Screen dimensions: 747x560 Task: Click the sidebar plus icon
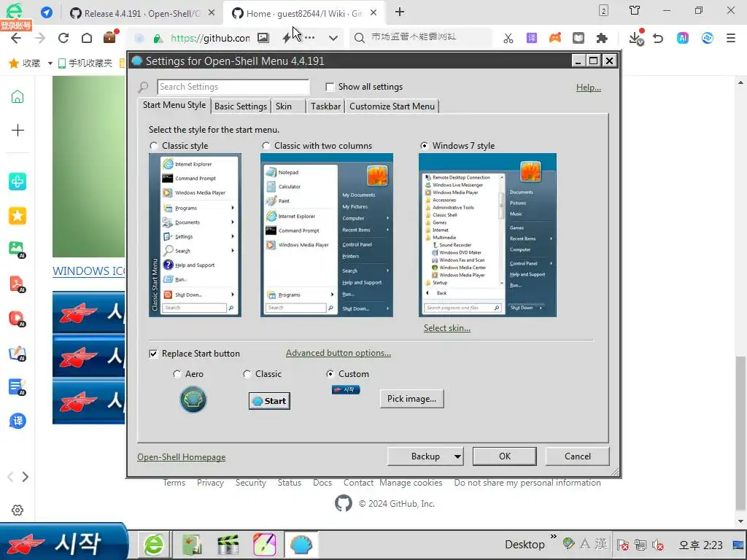pyautogui.click(x=18, y=130)
